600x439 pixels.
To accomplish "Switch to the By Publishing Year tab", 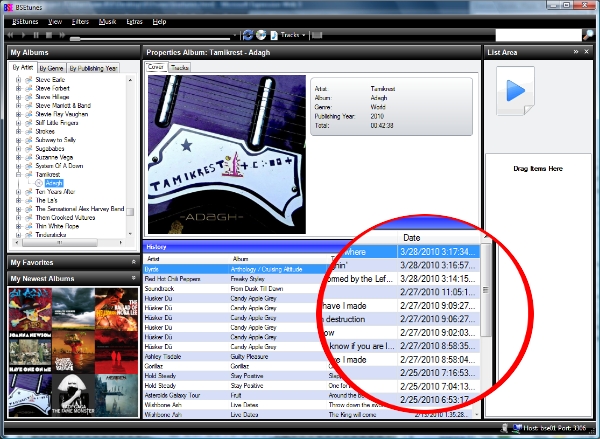I will 93,68.
